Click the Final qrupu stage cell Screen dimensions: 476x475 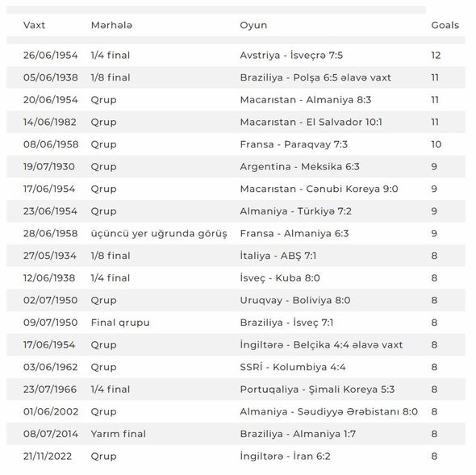click(120, 323)
